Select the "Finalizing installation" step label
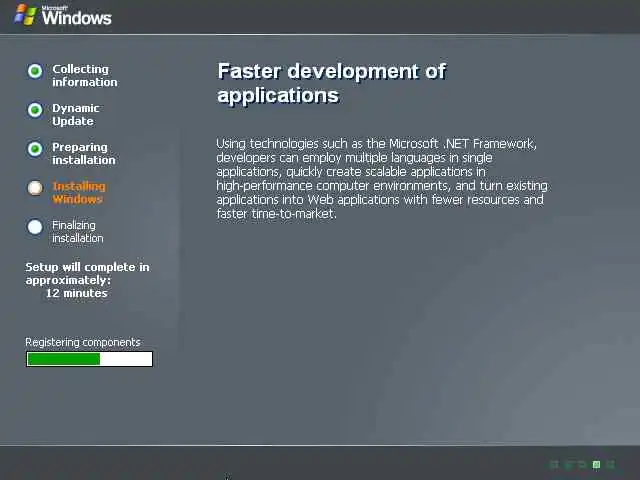The image size is (640, 480). coord(78,231)
